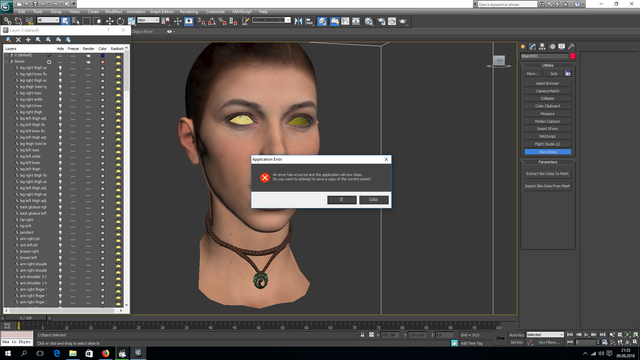
Task: Toggle hide for hip right row
Action: [60, 220]
